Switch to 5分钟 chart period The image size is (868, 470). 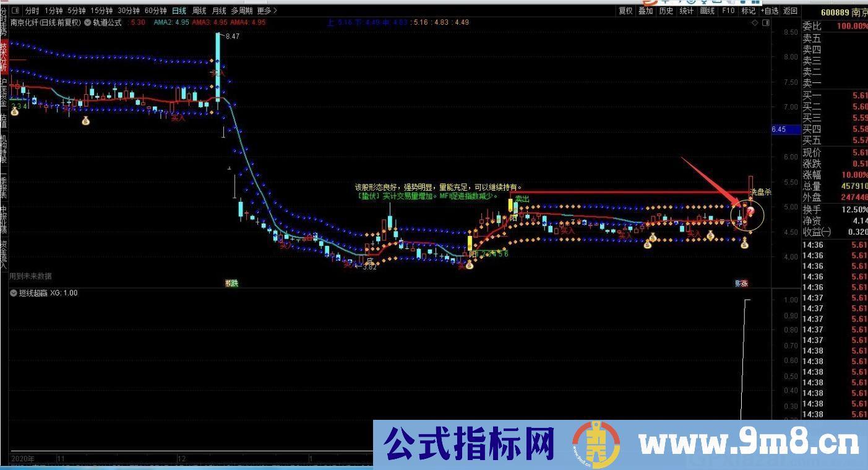(x=77, y=11)
